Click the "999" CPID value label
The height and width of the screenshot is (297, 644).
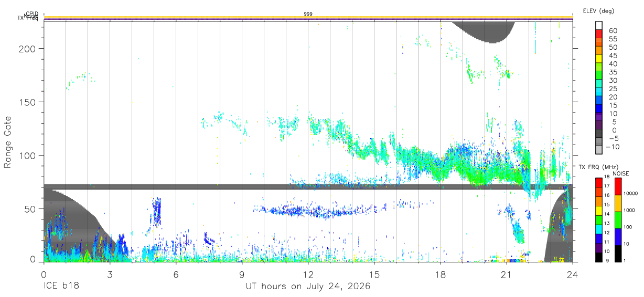pos(308,14)
